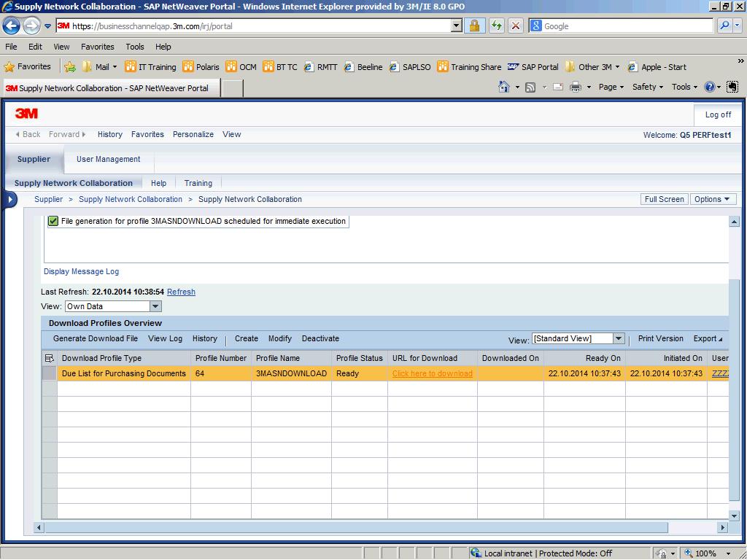This screenshot has width=747, height=560.
Task: Open the File menu
Action: [11, 47]
